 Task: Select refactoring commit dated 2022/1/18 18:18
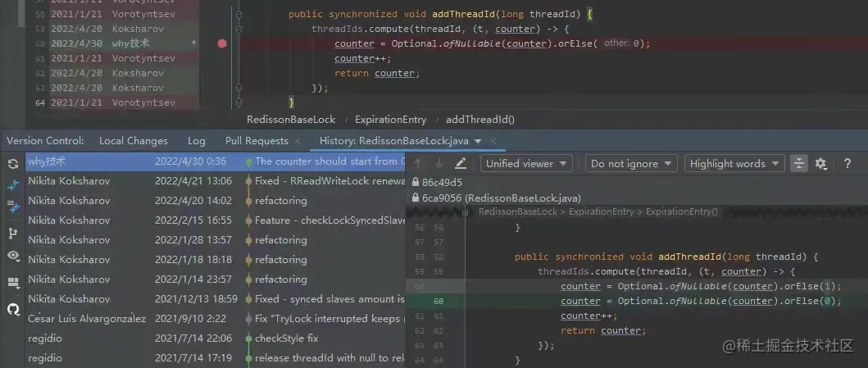tap(216, 260)
